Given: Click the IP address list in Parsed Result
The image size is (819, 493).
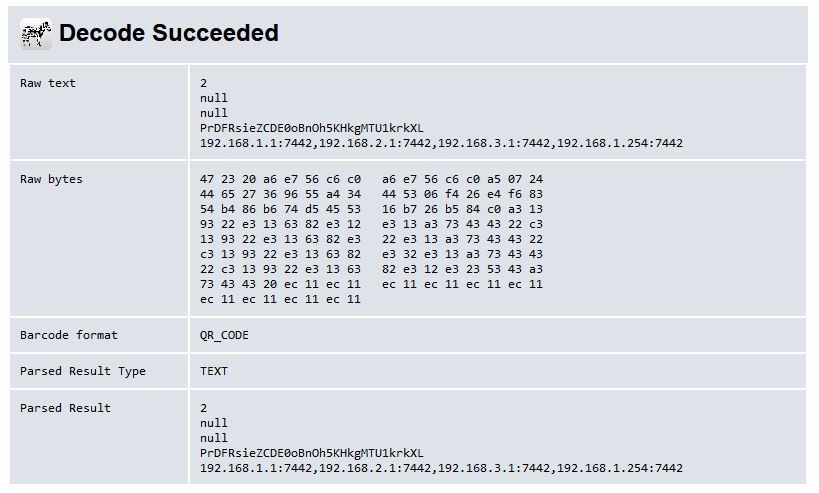Looking at the screenshot, I should (441, 468).
